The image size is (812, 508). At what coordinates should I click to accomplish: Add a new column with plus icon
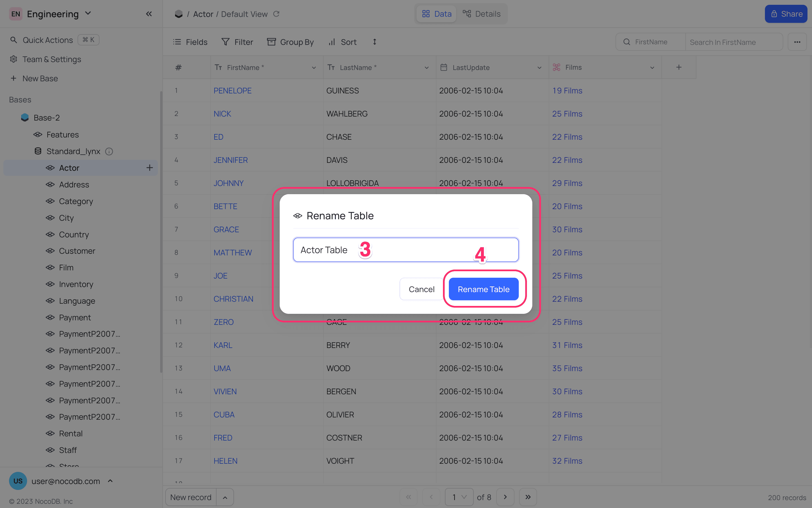coord(679,67)
